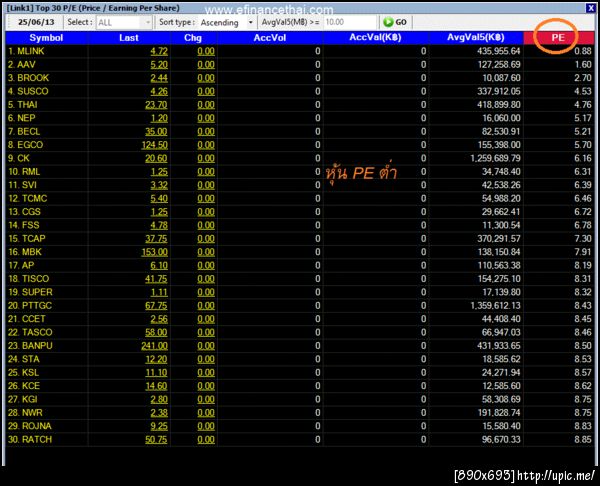Click MLINK last price 4.72
The width and height of the screenshot is (600, 486).
click(159, 51)
